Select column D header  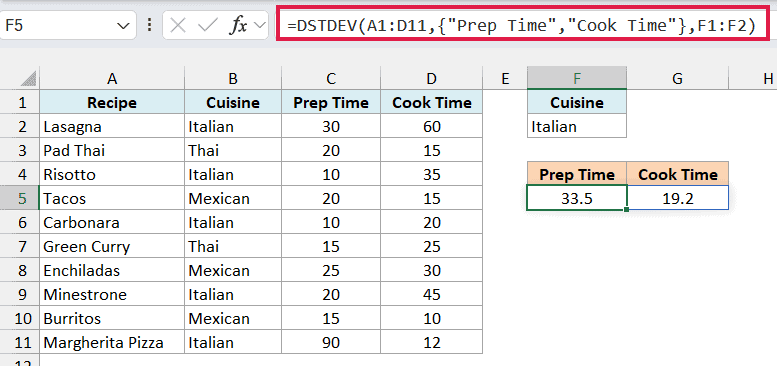click(432, 78)
